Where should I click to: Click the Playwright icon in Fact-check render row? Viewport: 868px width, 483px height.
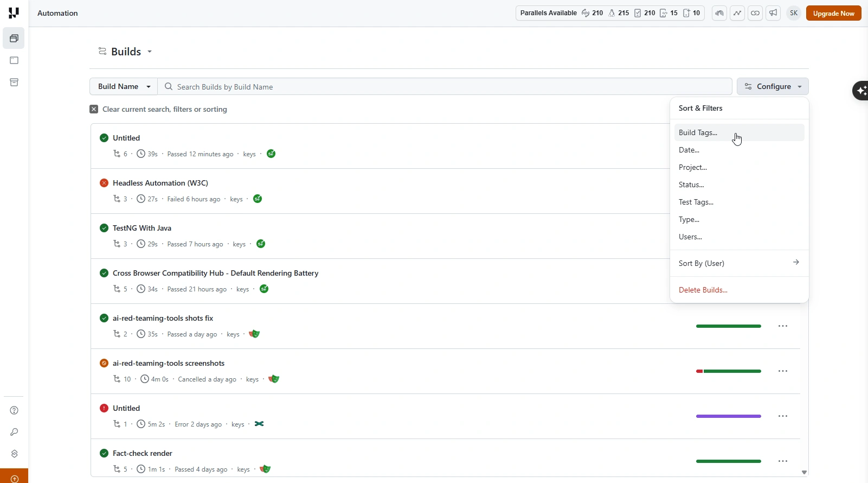click(x=265, y=469)
